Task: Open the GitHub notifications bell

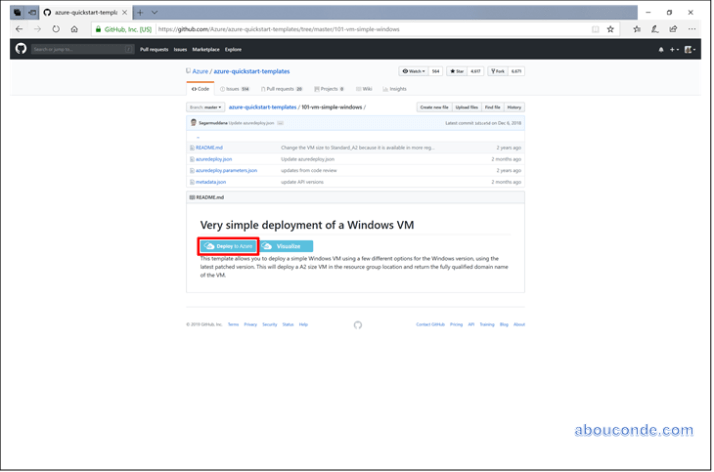Action: tap(660, 49)
